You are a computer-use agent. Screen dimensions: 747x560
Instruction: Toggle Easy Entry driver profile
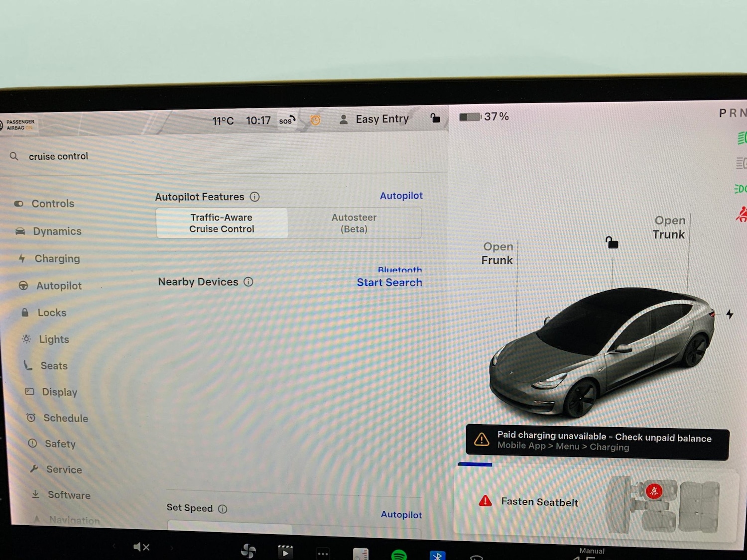pos(374,119)
